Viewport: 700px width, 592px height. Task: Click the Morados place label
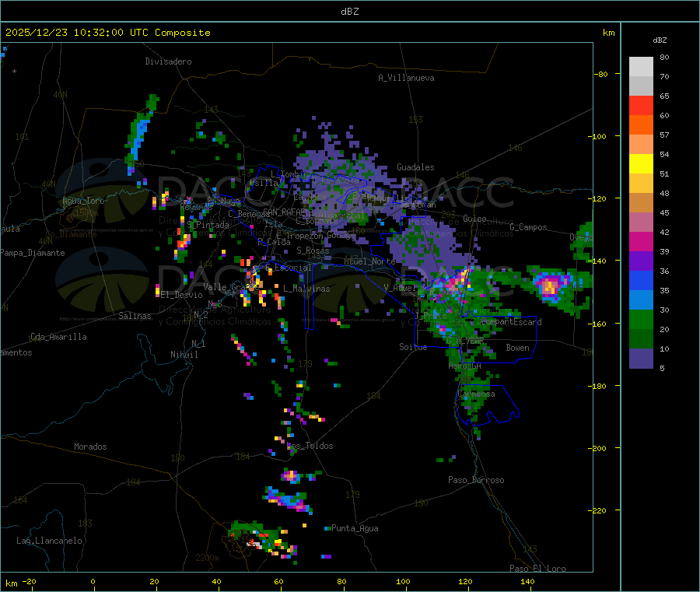coord(90,447)
